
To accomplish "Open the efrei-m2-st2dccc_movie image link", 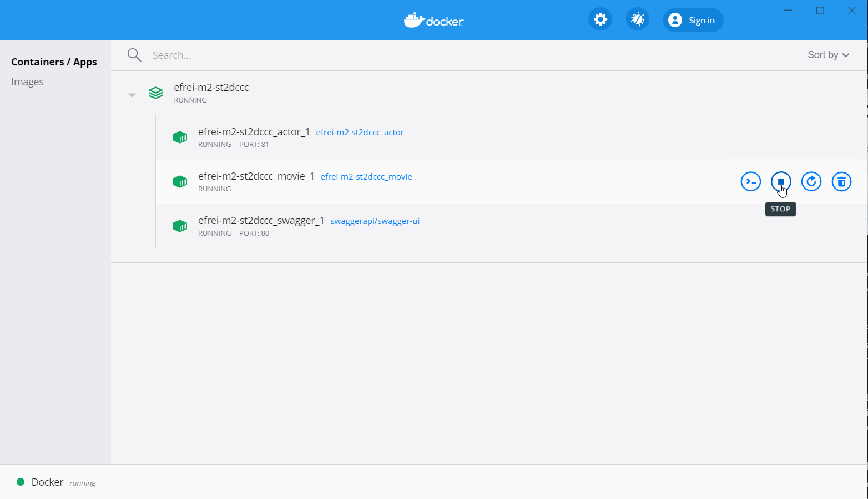I will coord(366,177).
